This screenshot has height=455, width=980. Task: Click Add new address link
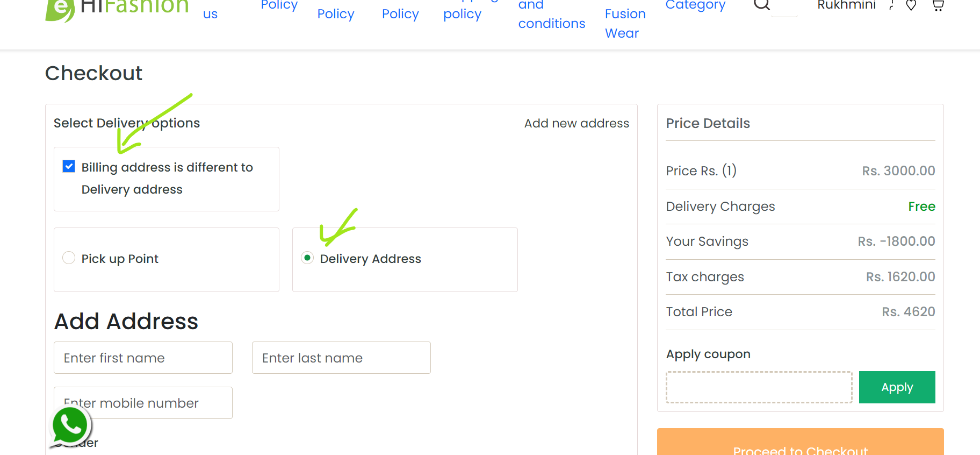(577, 123)
